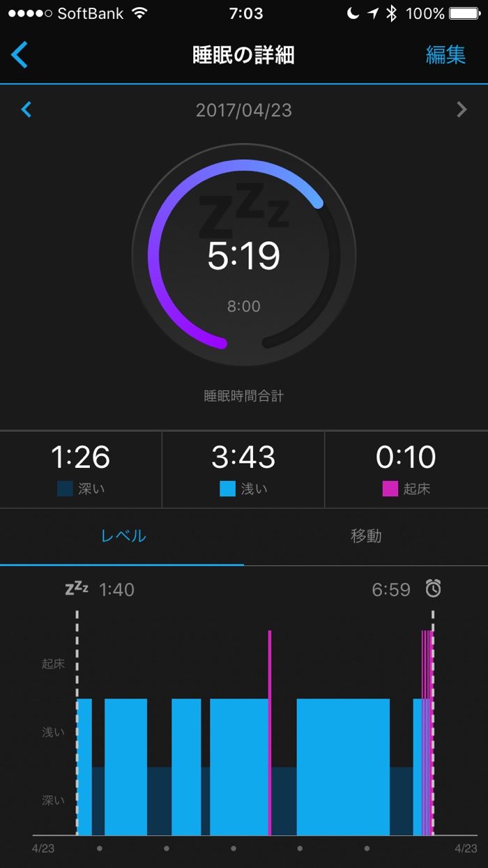Go to previous day's sleep data
The width and height of the screenshot is (488, 868).
click(x=26, y=109)
